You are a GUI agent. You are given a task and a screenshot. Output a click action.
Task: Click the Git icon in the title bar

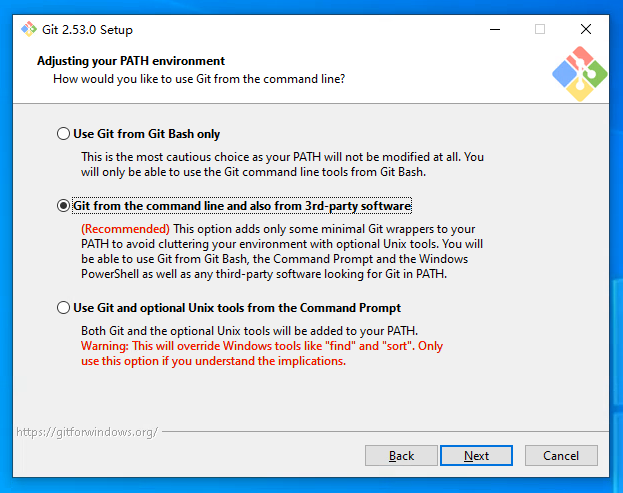(x=29, y=30)
